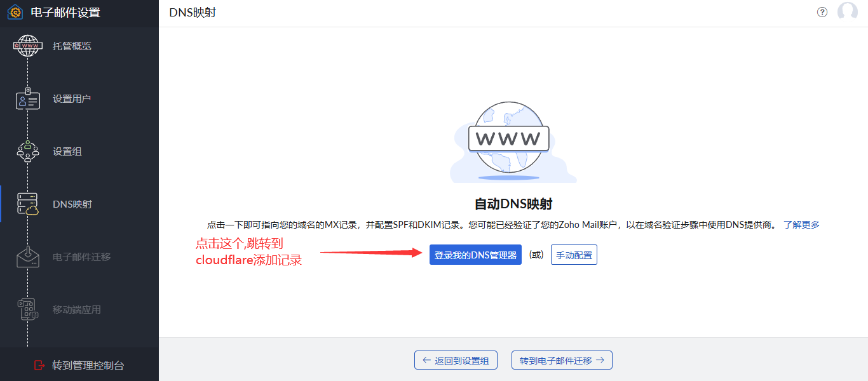This screenshot has width=868, height=381.
Task: Click the 返回到设置组 back button
Action: [456, 360]
